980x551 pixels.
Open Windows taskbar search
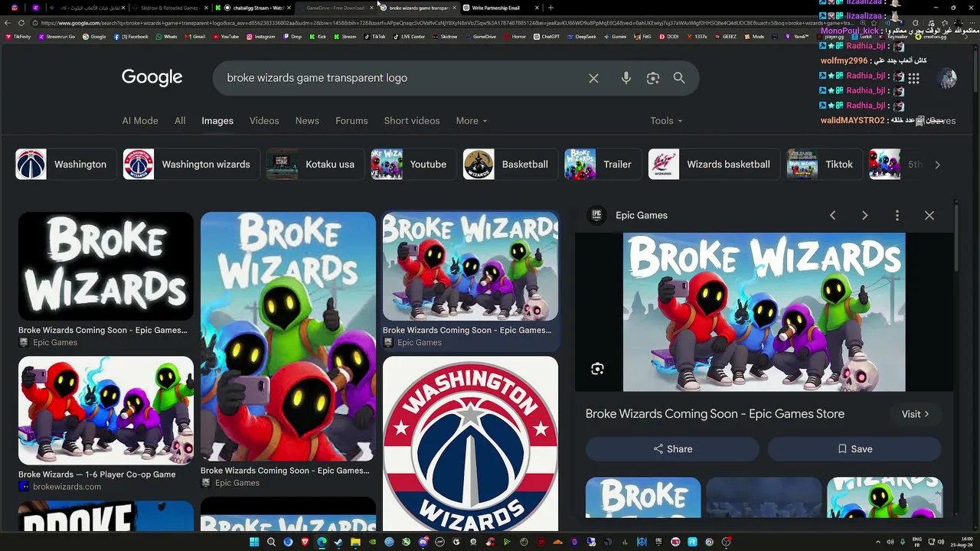pos(271,542)
